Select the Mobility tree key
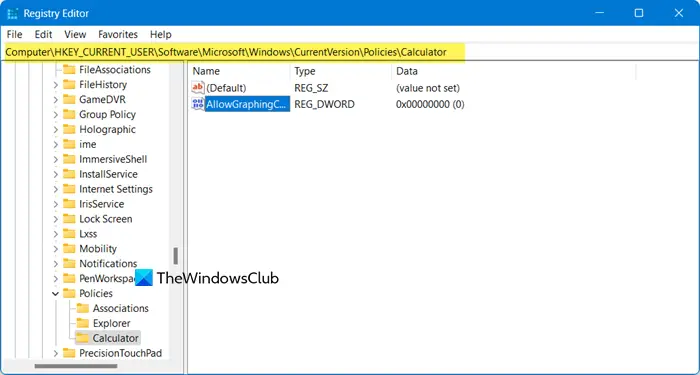 98,249
